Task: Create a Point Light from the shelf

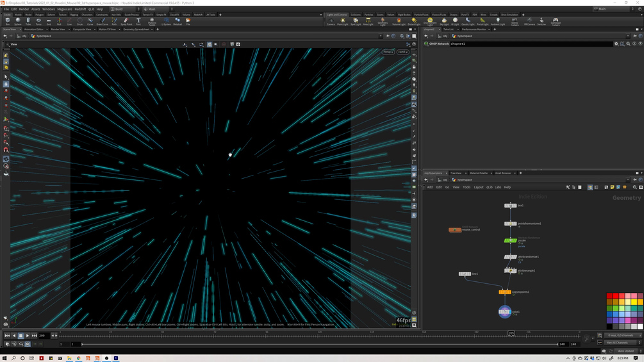Action: 343,21
